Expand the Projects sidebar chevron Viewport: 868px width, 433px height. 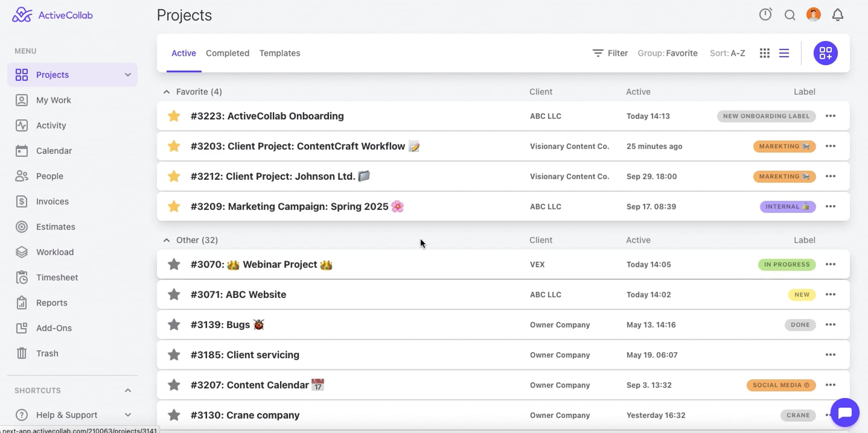(128, 75)
